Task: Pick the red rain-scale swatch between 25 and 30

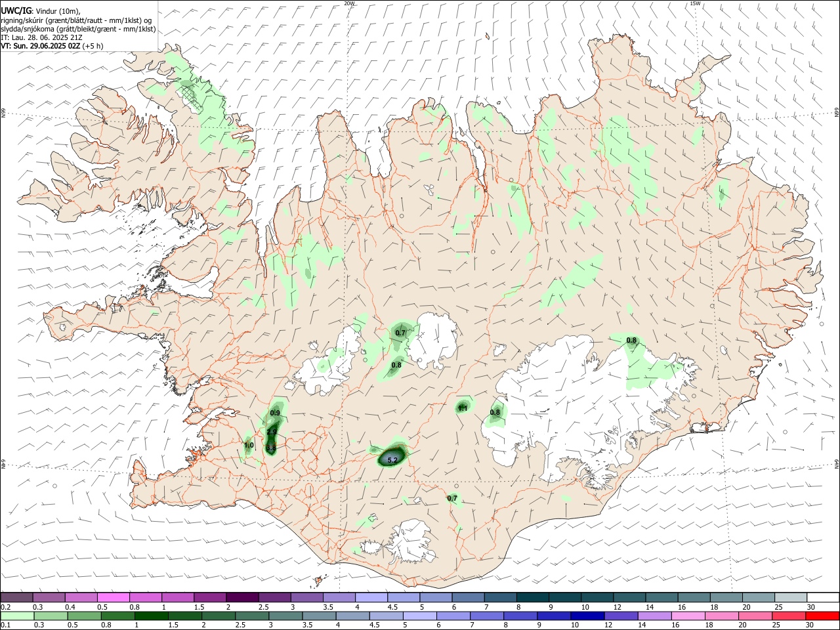Action: (789, 616)
